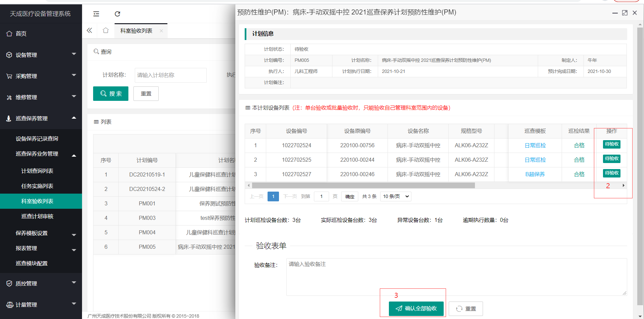644x319 pixels.
Task: Select plan row PM005 in list
Action: point(164,247)
